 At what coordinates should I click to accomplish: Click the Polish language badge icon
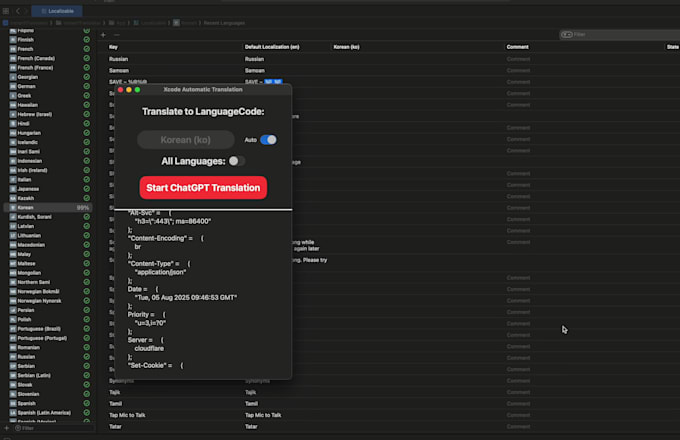point(13,319)
